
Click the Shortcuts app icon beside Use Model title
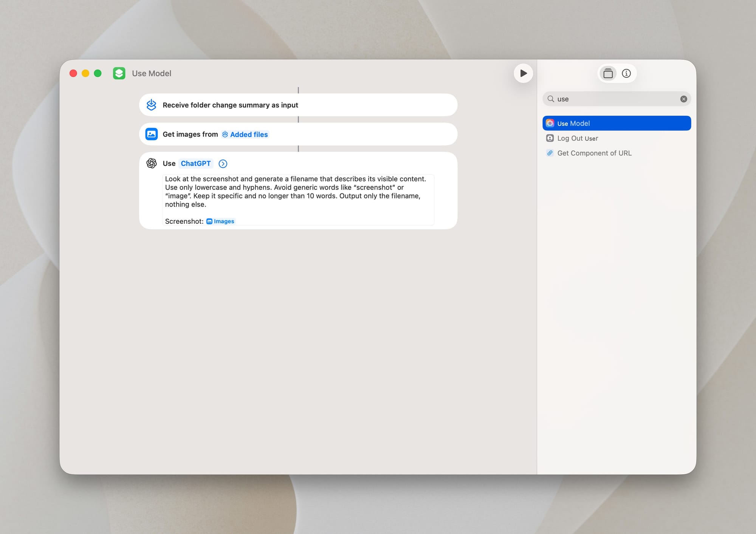(119, 73)
